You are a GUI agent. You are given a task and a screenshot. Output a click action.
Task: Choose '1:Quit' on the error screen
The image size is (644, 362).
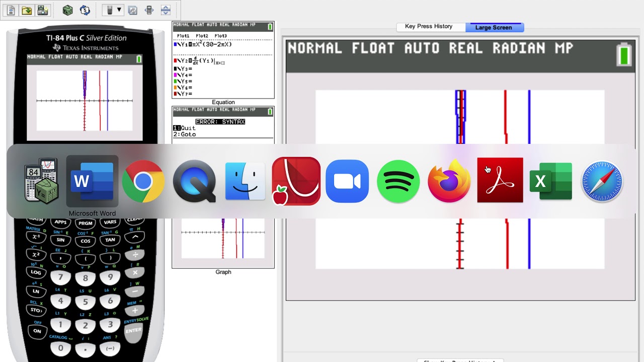click(x=185, y=128)
